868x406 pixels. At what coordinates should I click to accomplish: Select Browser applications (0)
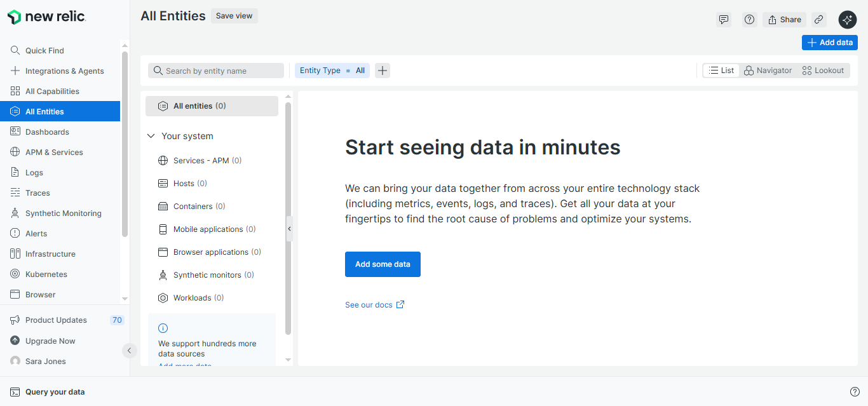tap(212, 252)
